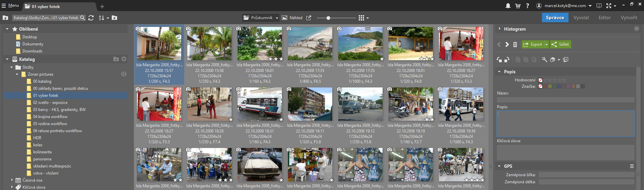Set the rating to one star
The height and width of the screenshot is (190, 644).
click(x=546, y=80)
